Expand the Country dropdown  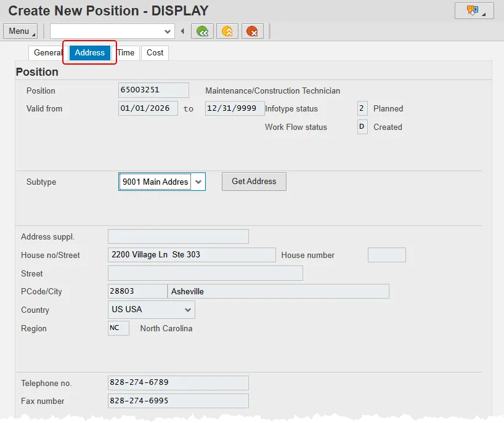click(188, 310)
